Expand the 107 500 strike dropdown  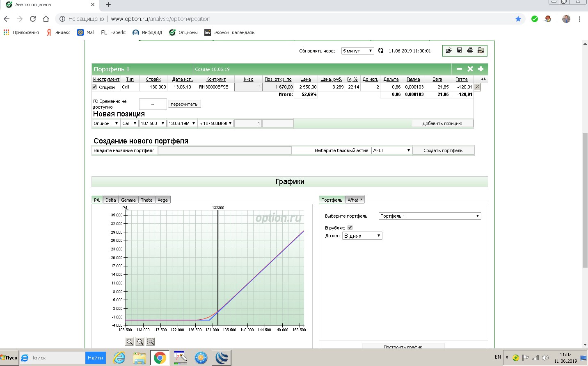(x=153, y=123)
